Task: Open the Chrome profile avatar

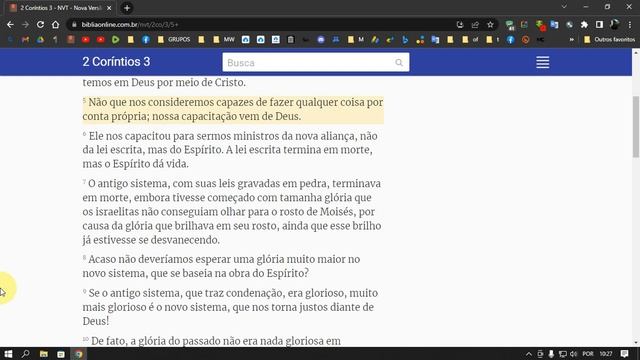Action: (614, 24)
